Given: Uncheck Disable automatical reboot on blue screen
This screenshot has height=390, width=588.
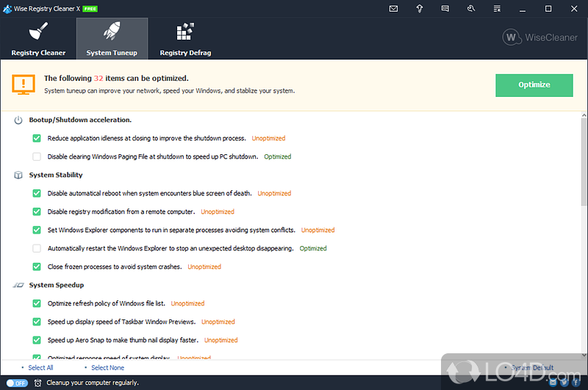Looking at the screenshot, I should tap(36, 193).
